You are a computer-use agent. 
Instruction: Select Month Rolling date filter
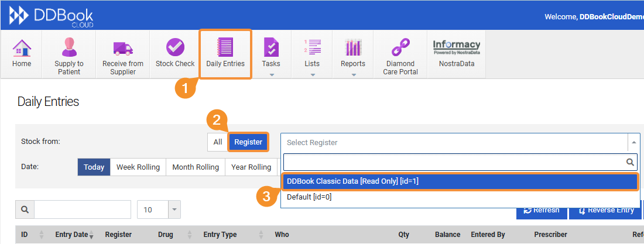(x=196, y=167)
